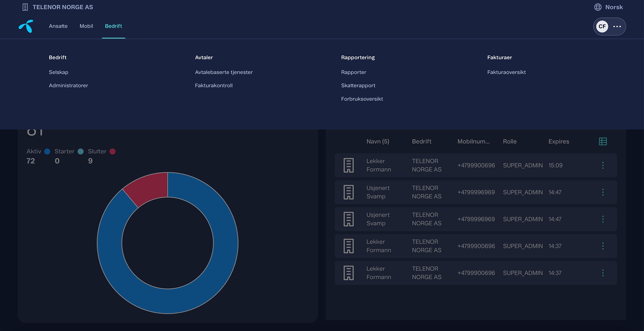Open the table column settings icon
The image size is (644, 331).
click(x=603, y=141)
